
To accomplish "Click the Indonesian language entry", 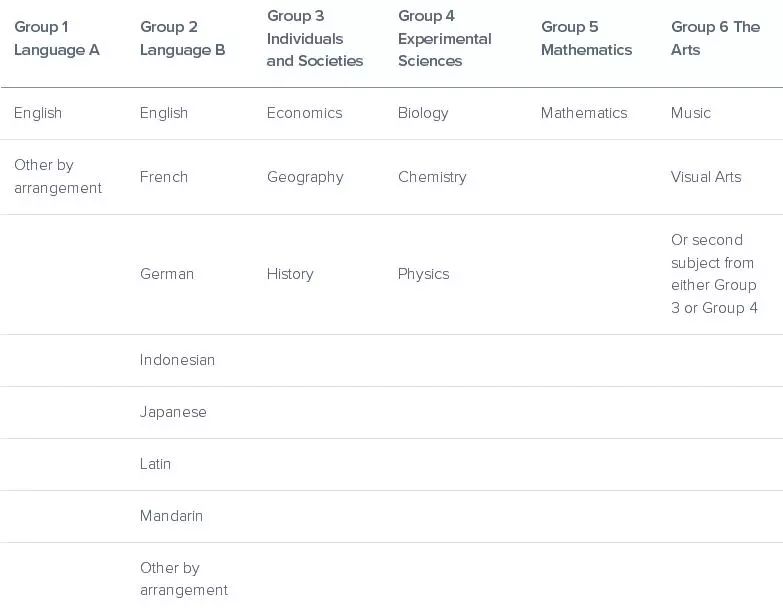I will click(x=177, y=360).
